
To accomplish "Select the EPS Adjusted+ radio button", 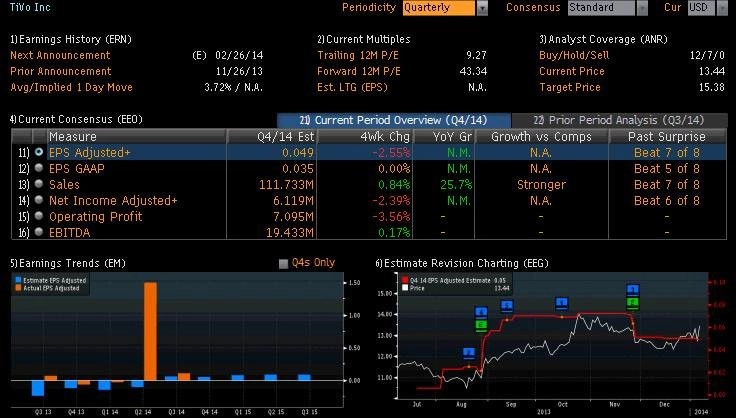I will pyautogui.click(x=39, y=152).
